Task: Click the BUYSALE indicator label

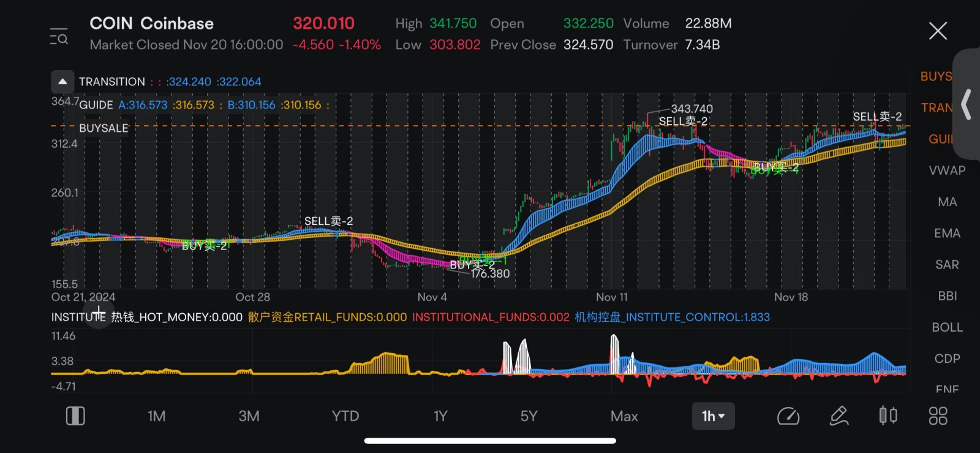Action: 104,128
